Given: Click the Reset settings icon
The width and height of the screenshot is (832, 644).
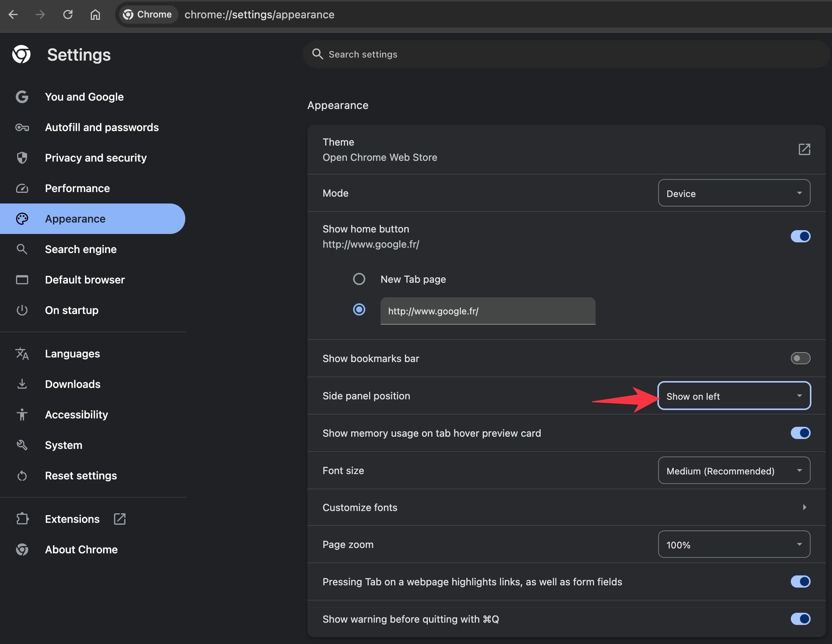Looking at the screenshot, I should [x=22, y=476].
